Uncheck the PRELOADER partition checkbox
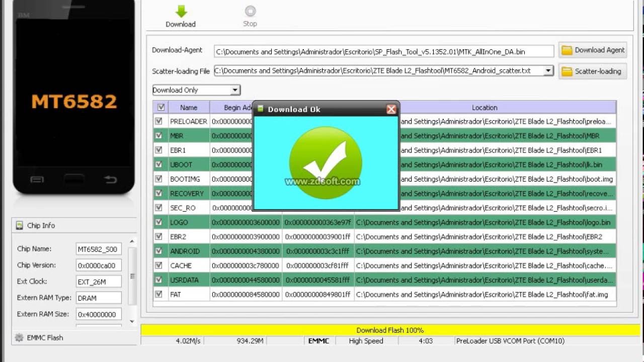 tap(159, 121)
